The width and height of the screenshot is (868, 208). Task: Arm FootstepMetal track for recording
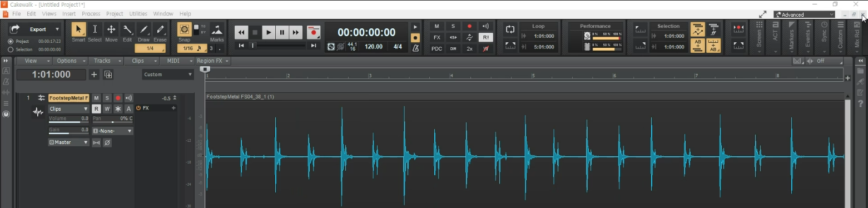click(x=118, y=98)
